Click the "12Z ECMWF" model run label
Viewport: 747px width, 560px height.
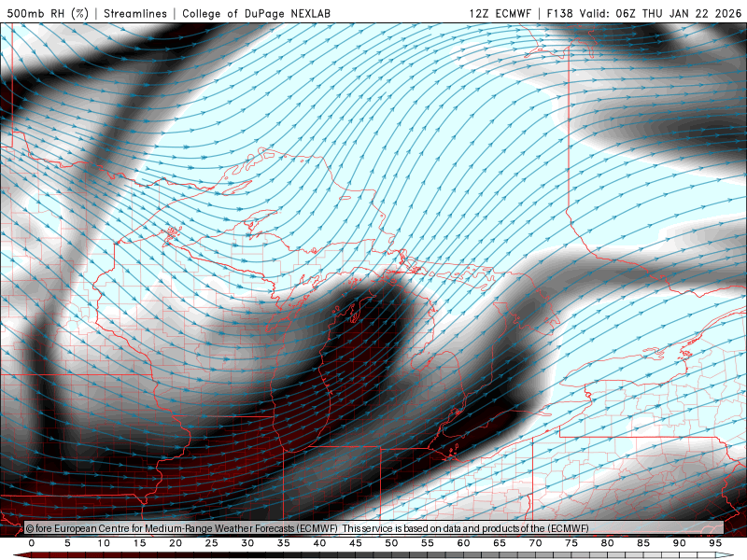click(x=500, y=13)
